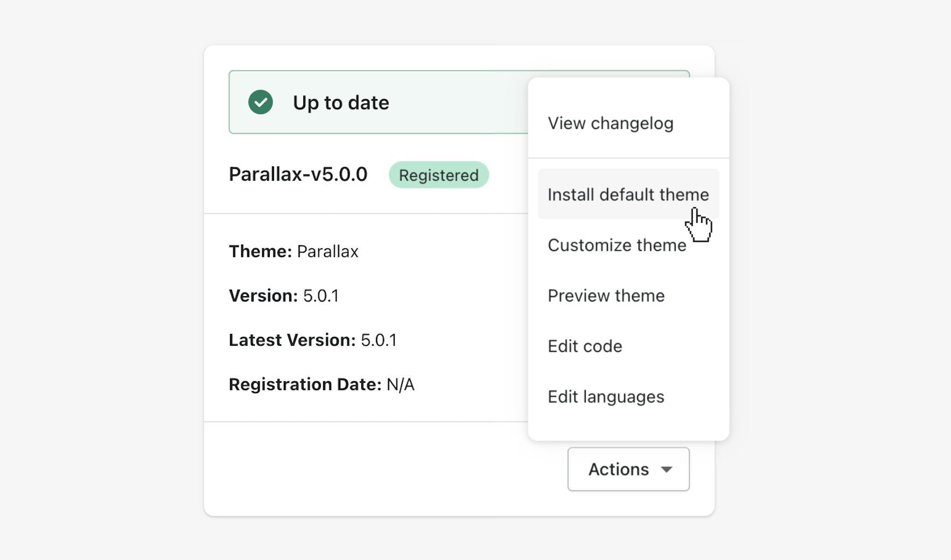
Task: Click the "N/A" registration date value
Action: pyautogui.click(x=401, y=384)
